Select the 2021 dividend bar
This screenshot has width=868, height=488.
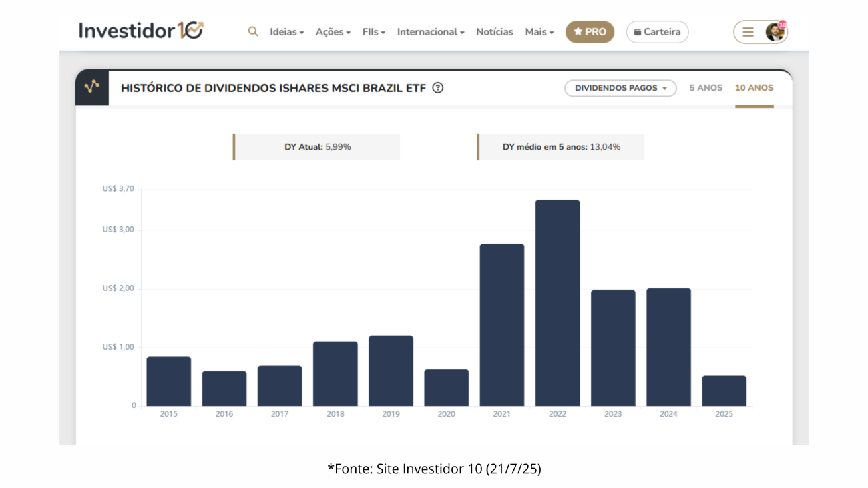(x=502, y=325)
